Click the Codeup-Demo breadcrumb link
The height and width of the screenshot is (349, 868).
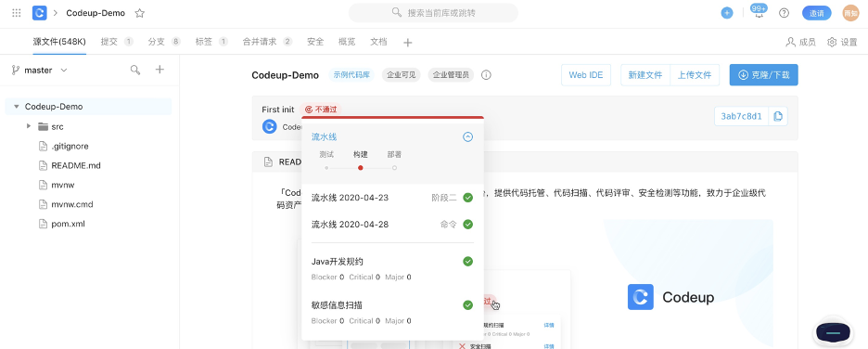(96, 13)
